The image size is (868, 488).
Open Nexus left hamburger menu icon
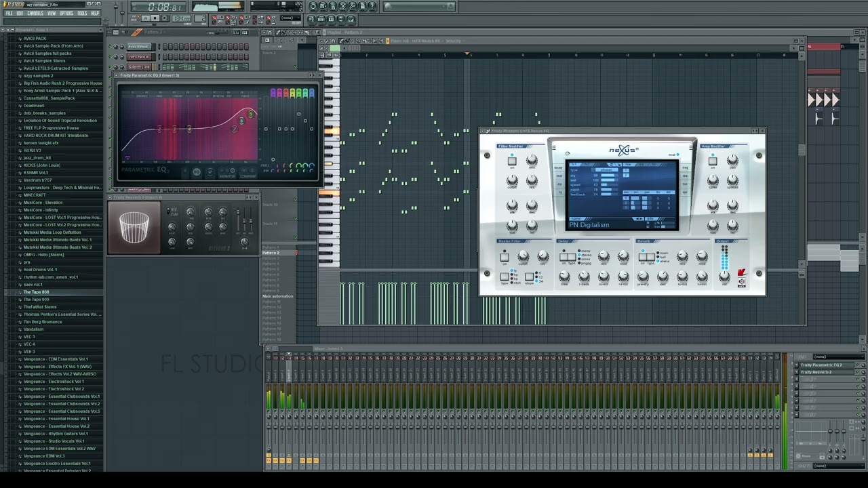click(x=554, y=148)
